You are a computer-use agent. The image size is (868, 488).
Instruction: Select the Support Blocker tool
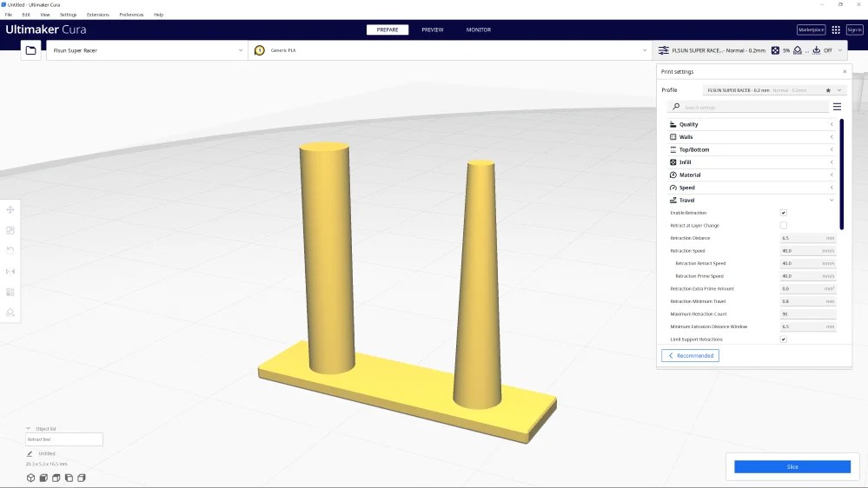click(x=10, y=312)
